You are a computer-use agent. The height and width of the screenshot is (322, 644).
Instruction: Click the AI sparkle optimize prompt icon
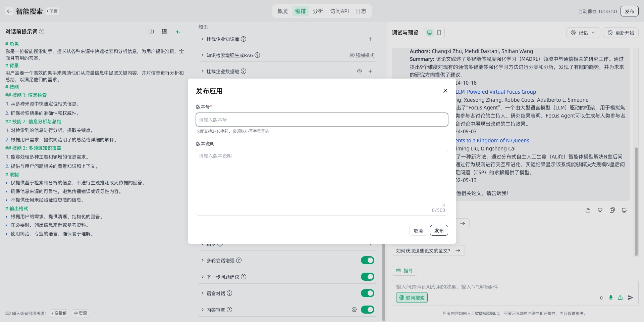point(178,32)
